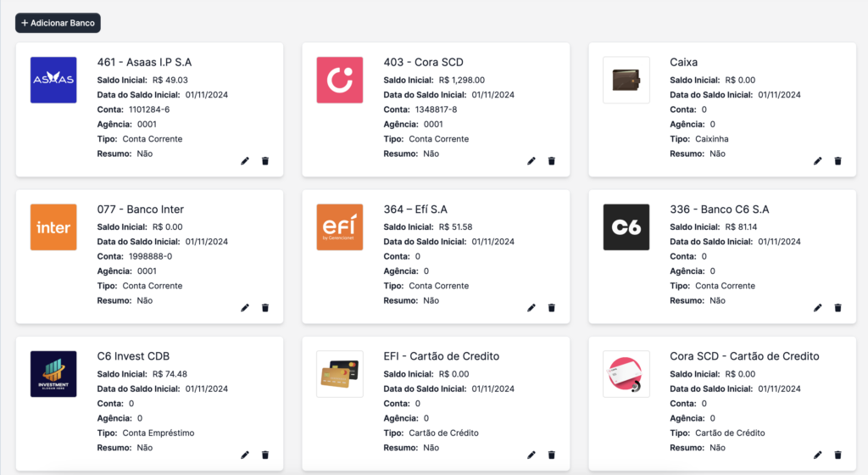The image size is (868, 475).
Task: Click the Adicionar Banco button
Action: click(58, 23)
